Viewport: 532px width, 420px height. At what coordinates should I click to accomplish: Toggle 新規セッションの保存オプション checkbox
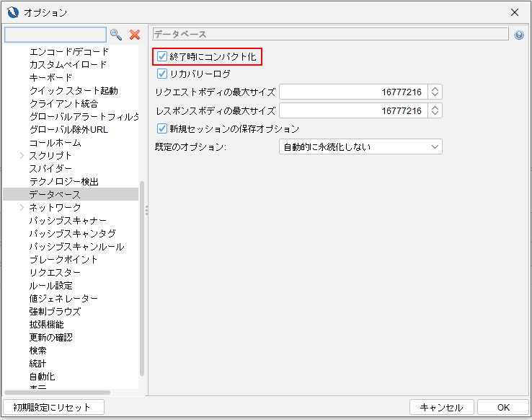[162, 128]
